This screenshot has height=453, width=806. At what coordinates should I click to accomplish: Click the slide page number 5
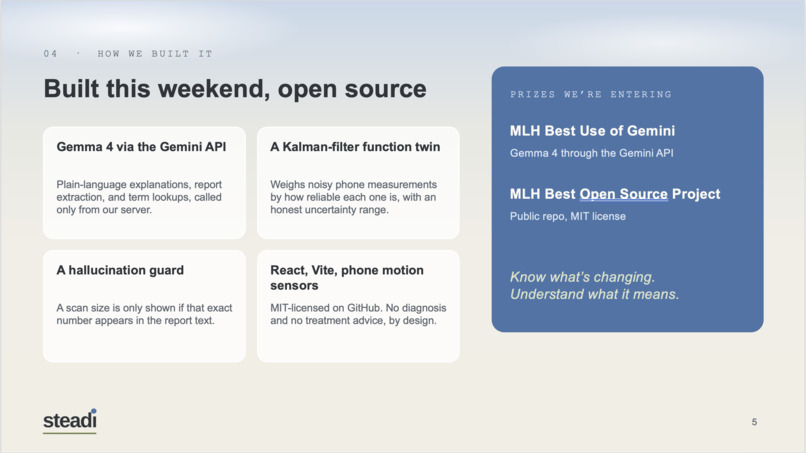[754, 422]
